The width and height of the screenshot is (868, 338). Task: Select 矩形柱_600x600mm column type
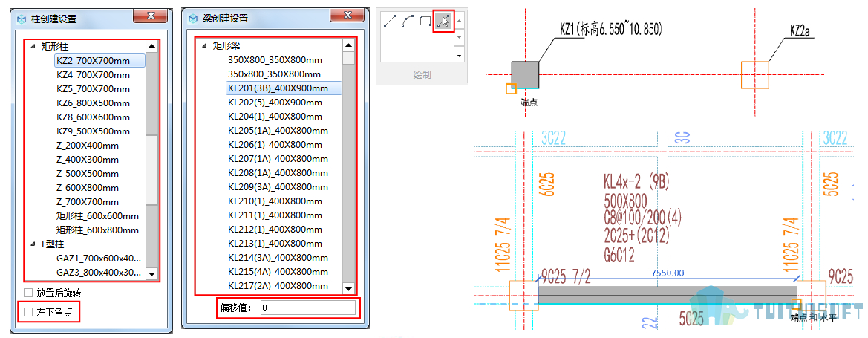pos(97,215)
